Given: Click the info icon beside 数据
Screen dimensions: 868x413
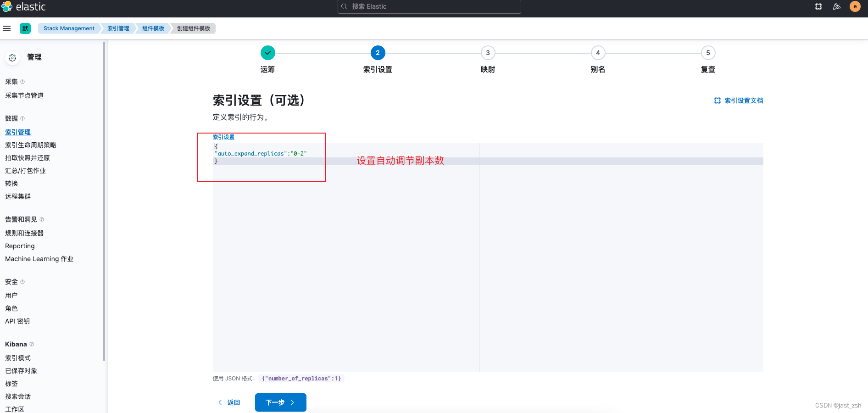Looking at the screenshot, I should click(x=22, y=118).
